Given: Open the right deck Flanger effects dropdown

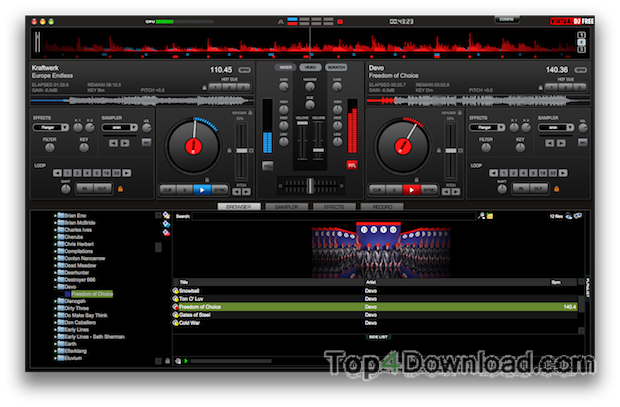Looking at the screenshot, I should tap(487, 127).
